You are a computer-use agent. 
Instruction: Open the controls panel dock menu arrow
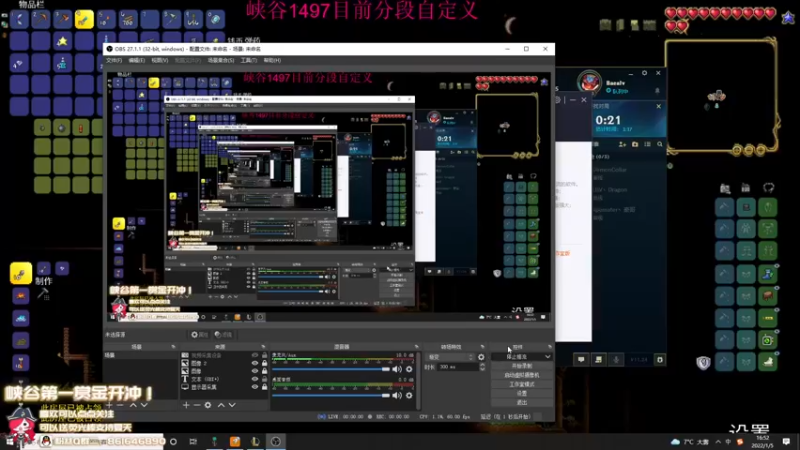click(550, 347)
